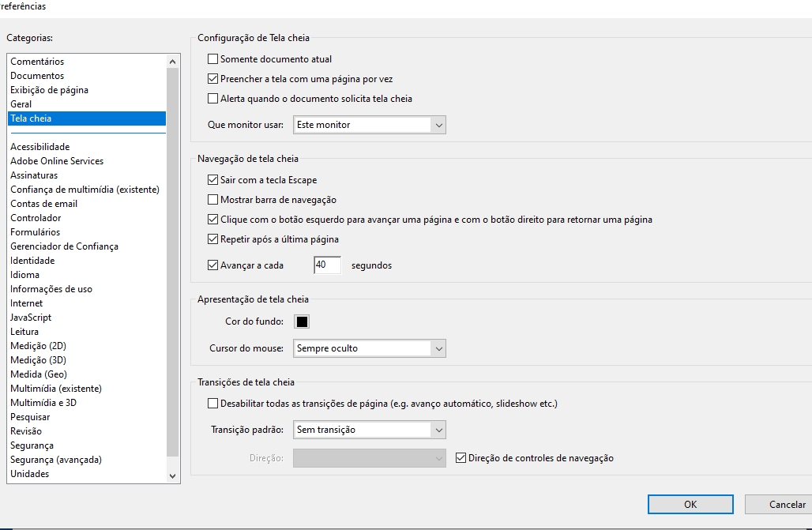Click the black 'Cor do fundo' swatch
Screen dimensions: 812x530
(302, 321)
